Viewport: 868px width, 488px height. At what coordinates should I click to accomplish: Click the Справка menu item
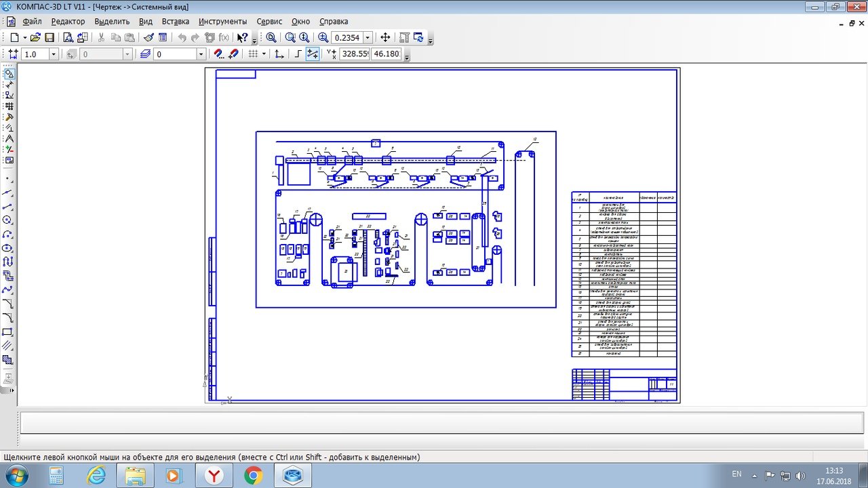[333, 22]
